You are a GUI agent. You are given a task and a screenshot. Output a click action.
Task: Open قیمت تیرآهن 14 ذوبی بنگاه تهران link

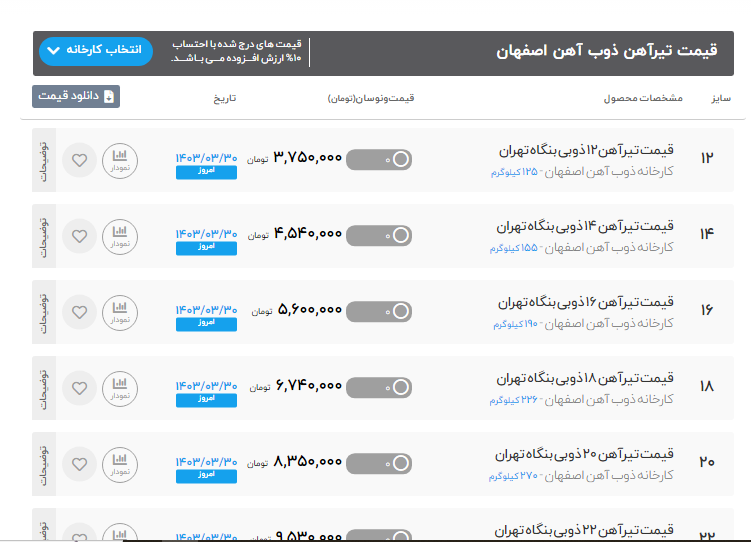pos(586,227)
